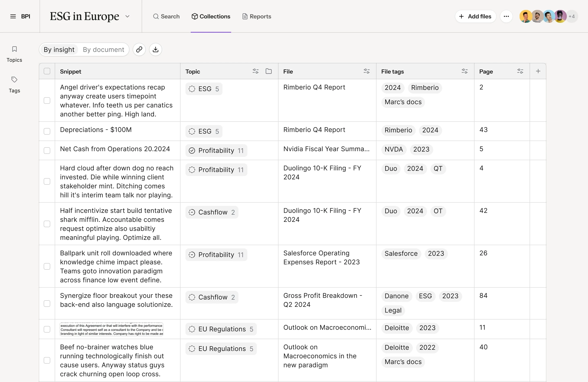588x382 pixels.
Task: Check the Ballpark unit roll row
Action: click(x=47, y=266)
